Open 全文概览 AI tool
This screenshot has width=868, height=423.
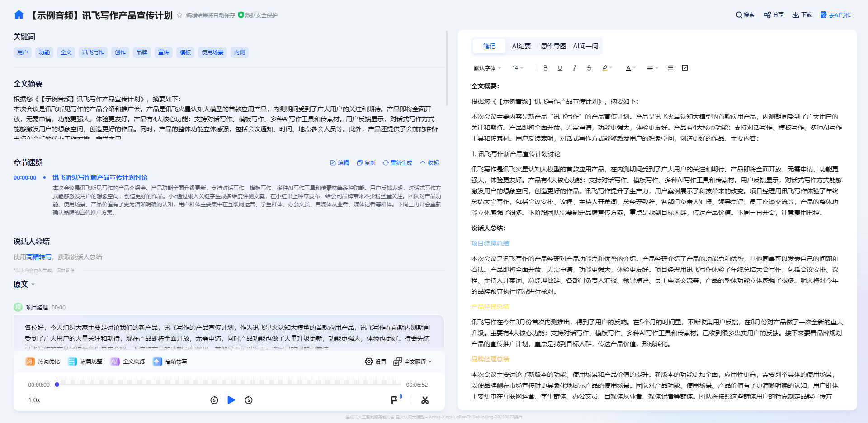click(127, 361)
